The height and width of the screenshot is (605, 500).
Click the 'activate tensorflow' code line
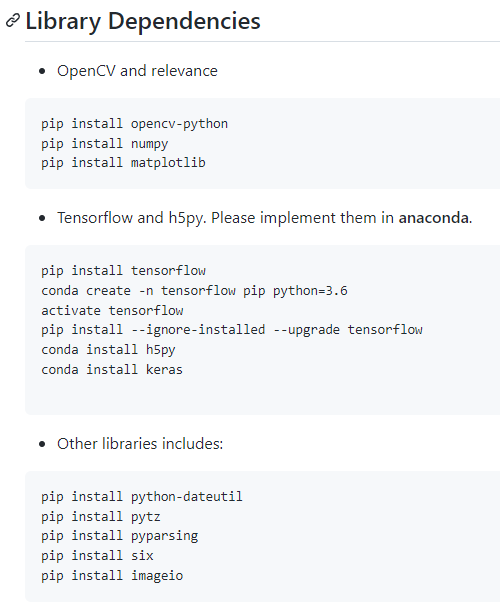(x=112, y=311)
